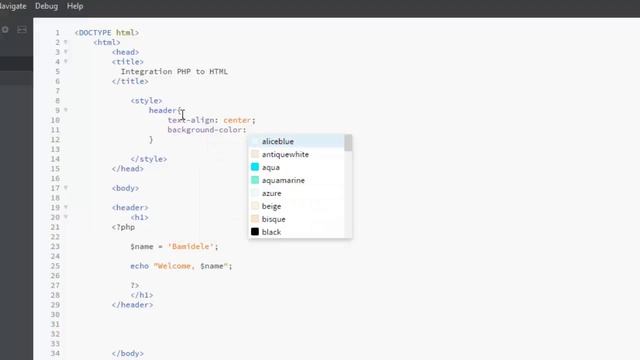
Task: Click the </body> closing tag
Action: [128, 353]
